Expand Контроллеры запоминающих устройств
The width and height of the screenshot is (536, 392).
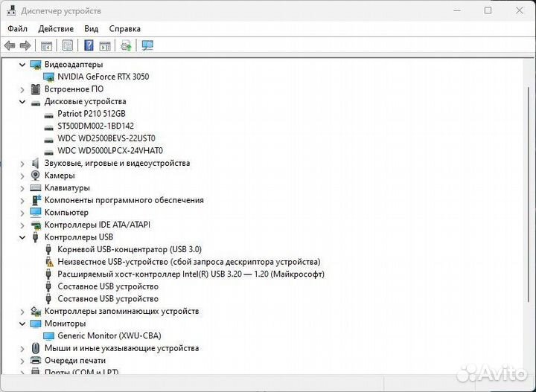click(22, 312)
